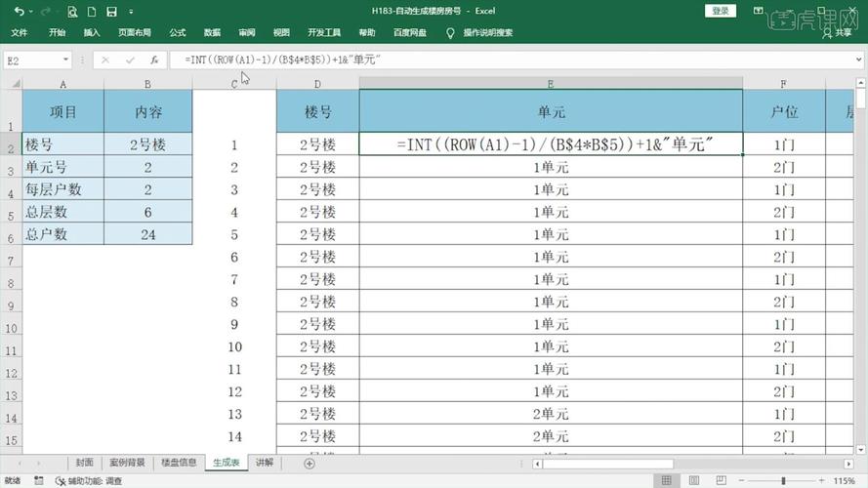Open the 公式 ribbon tab
Screen dimensions: 868x488
pos(178,32)
